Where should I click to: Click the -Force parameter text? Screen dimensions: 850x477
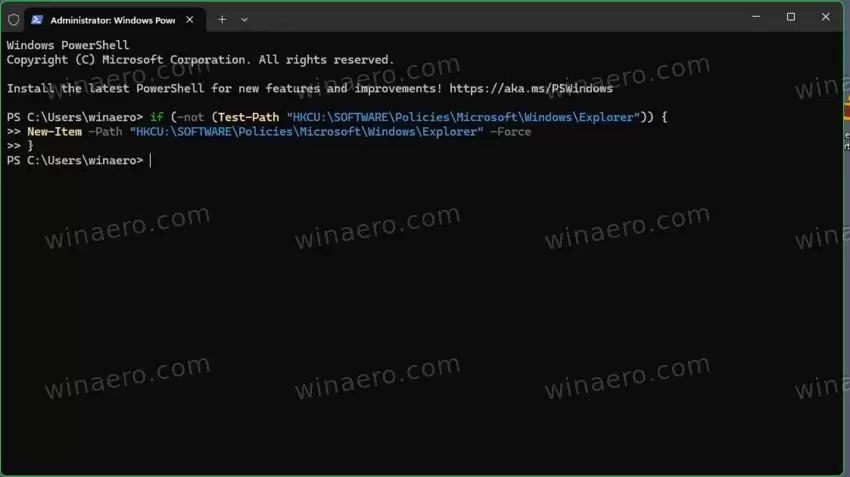tap(510, 132)
